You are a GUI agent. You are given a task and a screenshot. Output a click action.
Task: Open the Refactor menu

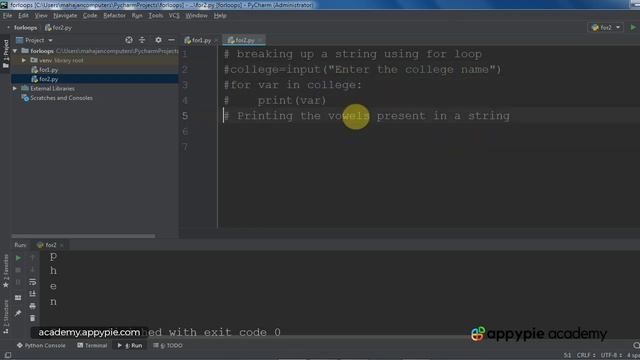click(x=114, y=16)
